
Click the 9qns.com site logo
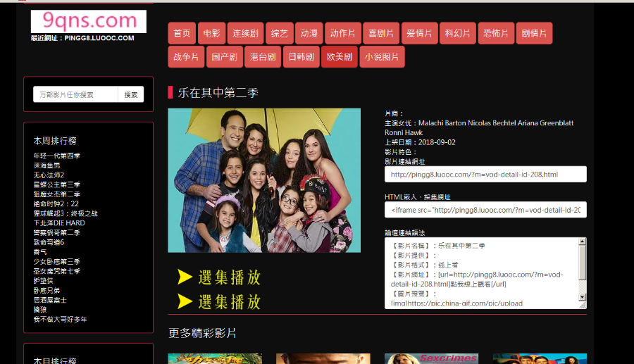click(x=89, y=21)
